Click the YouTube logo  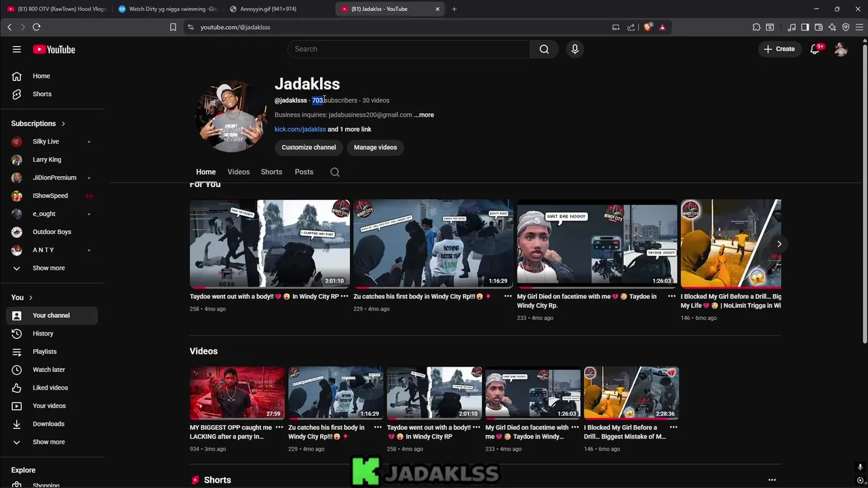(54, 49)
